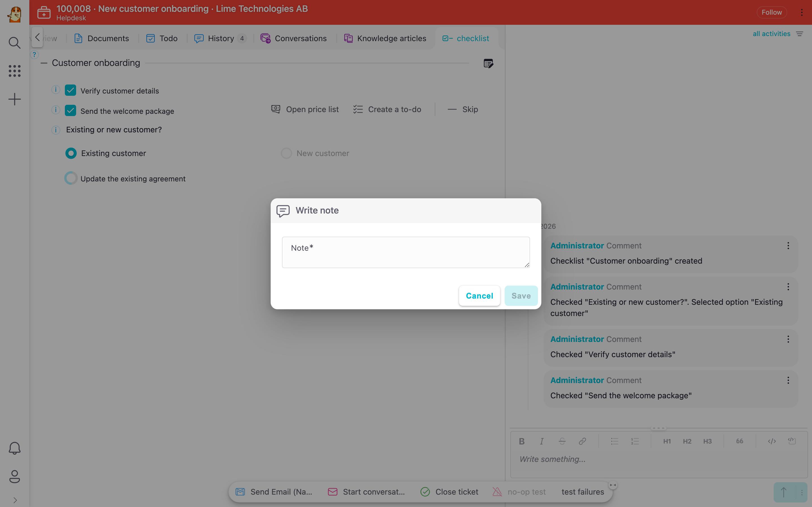
Task: Expand the left sidebar with bottom chevron
Action: [15, 500]
